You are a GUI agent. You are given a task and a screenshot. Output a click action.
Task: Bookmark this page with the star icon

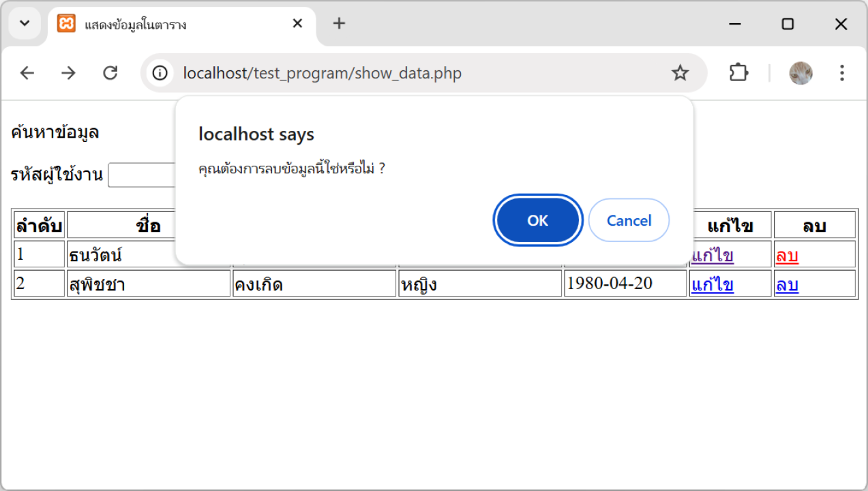coord(680,73)
